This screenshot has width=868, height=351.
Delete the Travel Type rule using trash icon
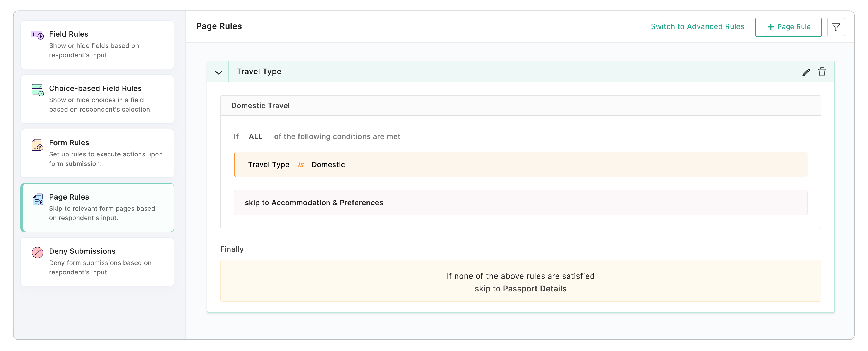(x=822, y=72)
